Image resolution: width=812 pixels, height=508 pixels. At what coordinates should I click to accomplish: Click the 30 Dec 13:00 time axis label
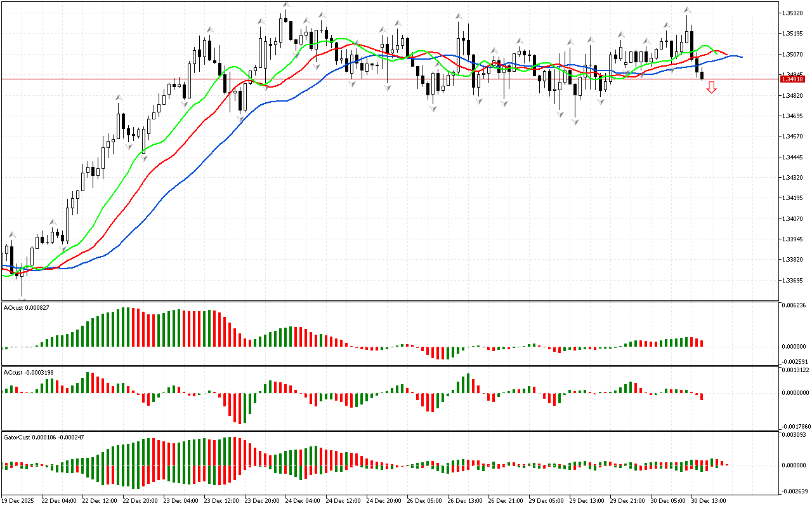(x=709, y=500)
